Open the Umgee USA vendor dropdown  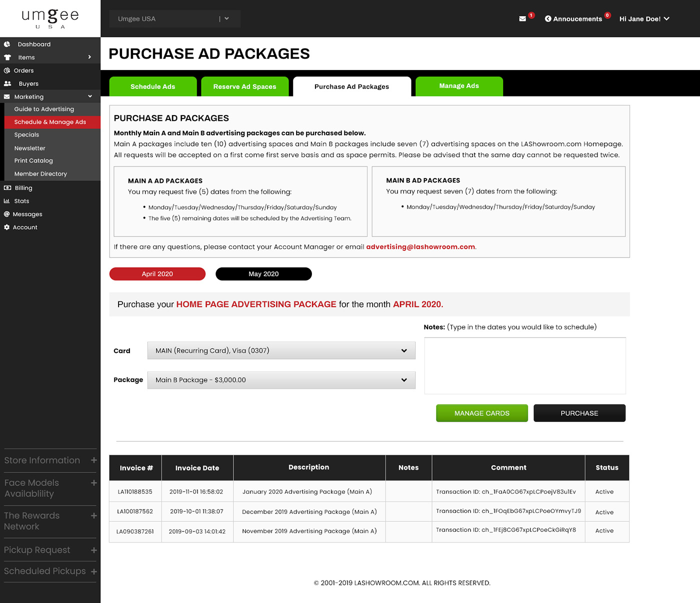click(174, 19)
